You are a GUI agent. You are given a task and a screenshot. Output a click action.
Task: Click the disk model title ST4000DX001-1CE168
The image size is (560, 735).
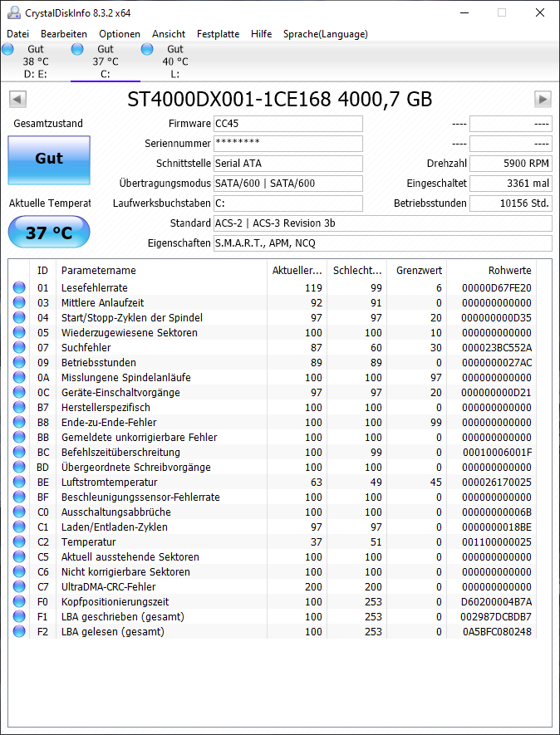click(279, 100)
